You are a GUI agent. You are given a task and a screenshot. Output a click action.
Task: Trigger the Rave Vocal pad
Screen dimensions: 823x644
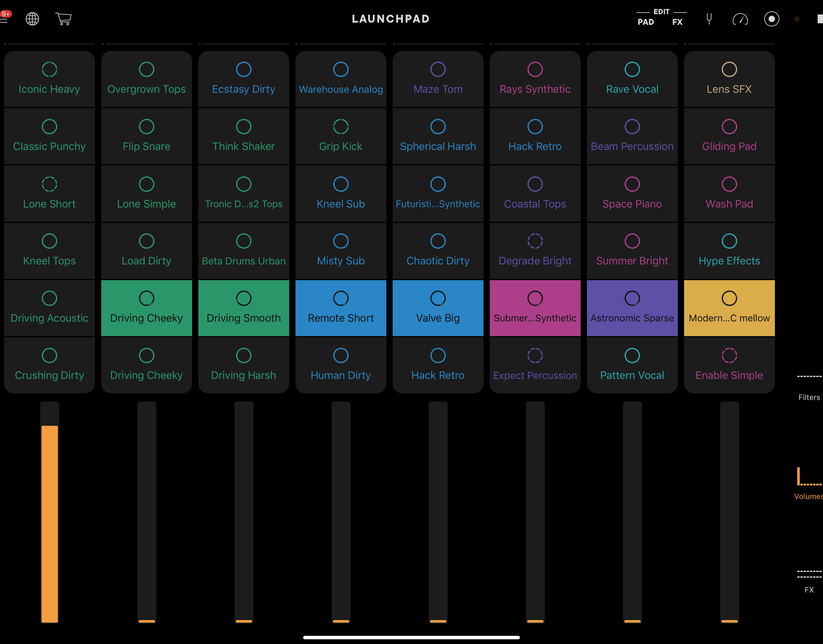click(x=632, y=79)
